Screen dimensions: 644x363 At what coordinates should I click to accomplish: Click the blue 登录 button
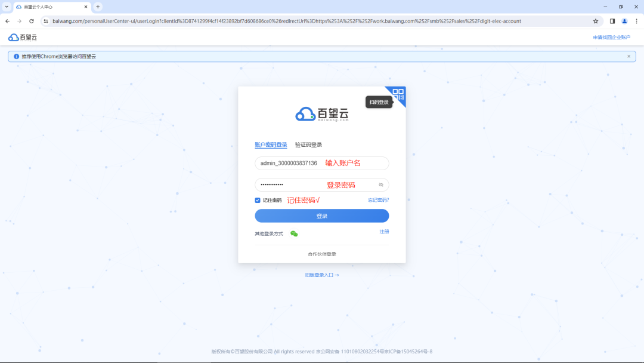click(321, 216)
